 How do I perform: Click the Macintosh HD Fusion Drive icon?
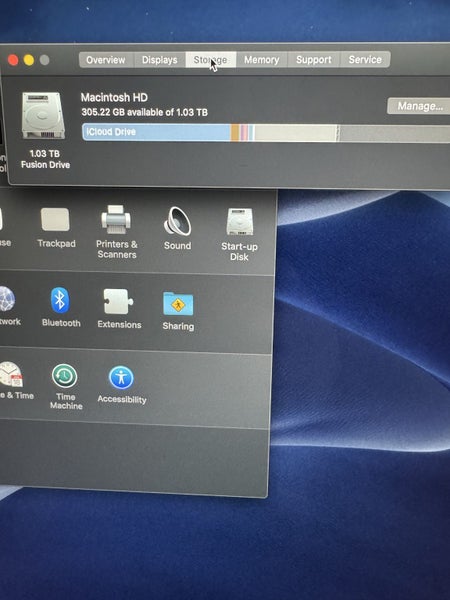[x=43, y=115]
